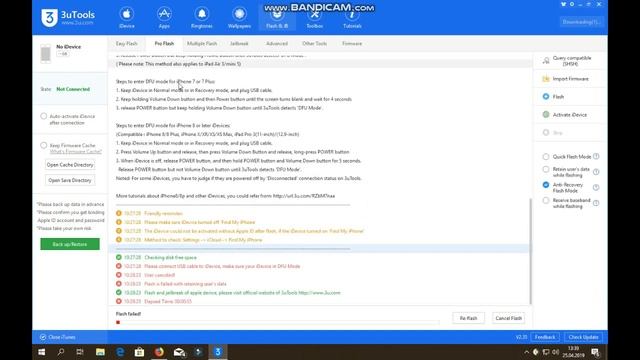Click the Query compatible SHSH icon
Viewport: 640px width, 360px height.
[546, 61]
